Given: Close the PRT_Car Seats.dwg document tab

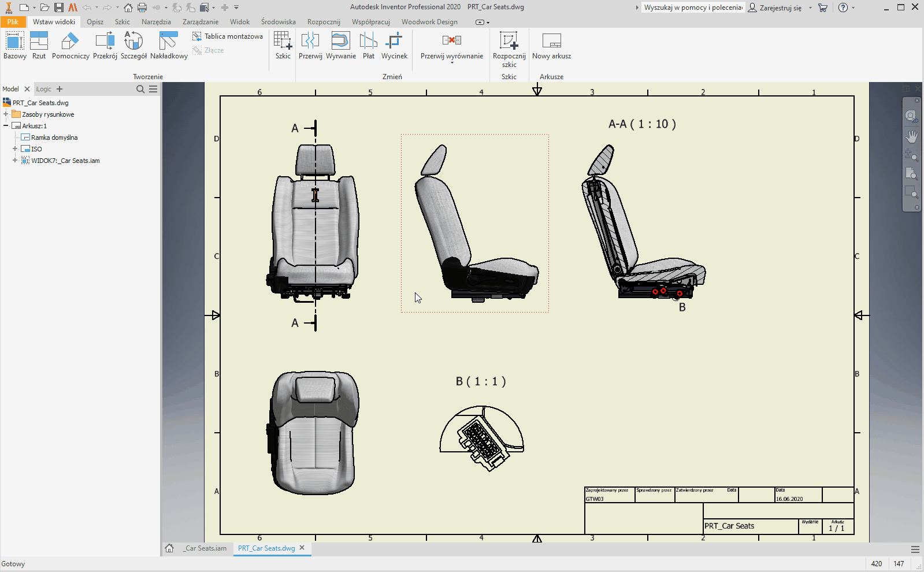Looking at the screenshot, I should 302,548.
